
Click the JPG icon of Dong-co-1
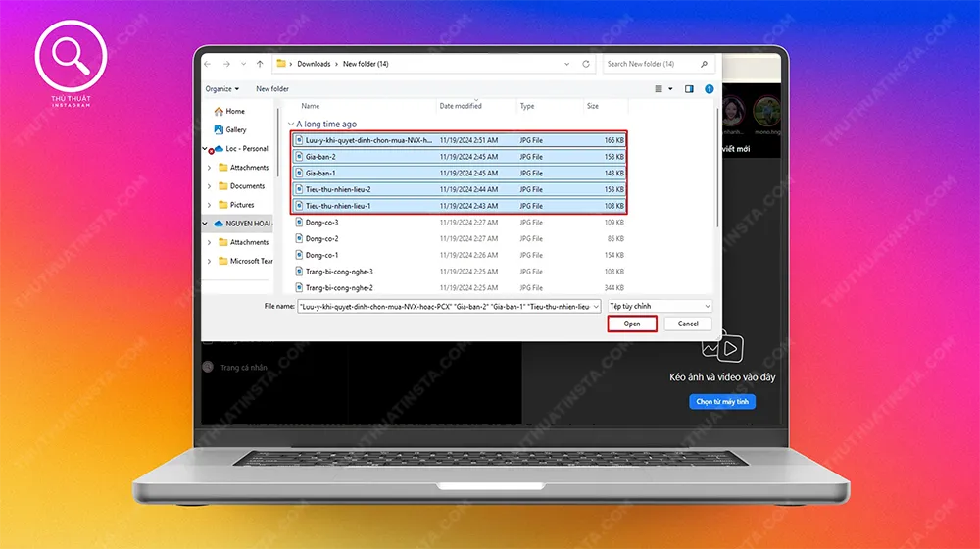click(x=299, y=255)
